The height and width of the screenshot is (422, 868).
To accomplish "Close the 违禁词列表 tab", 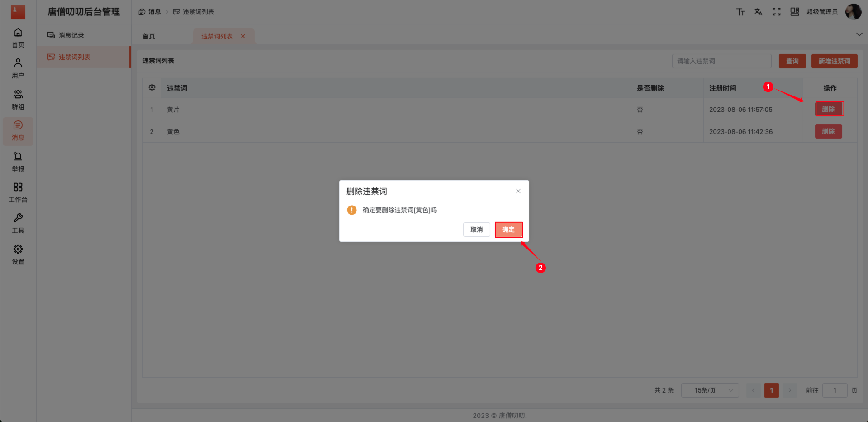I will 243,36.
